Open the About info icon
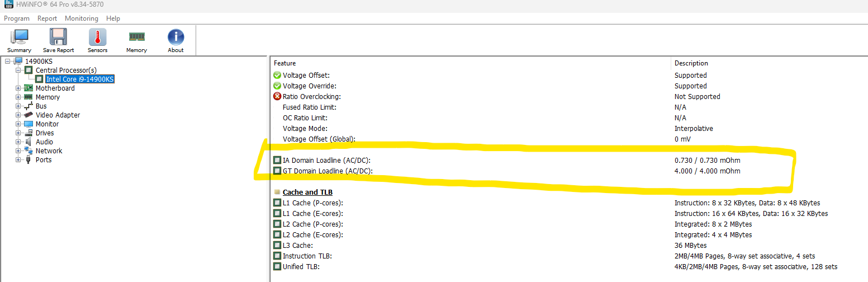This screenshot has width=868, height=282. tap(176, 37)
